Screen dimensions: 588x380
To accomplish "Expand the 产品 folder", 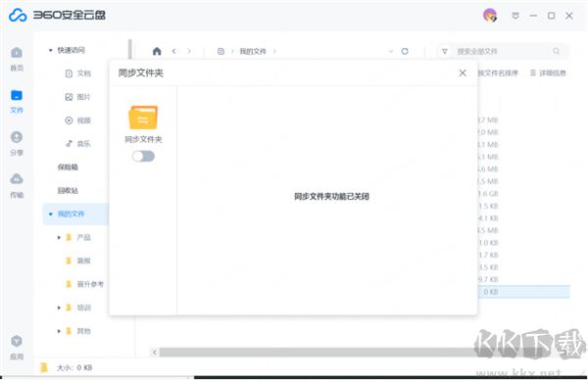I will coord(59,237).
